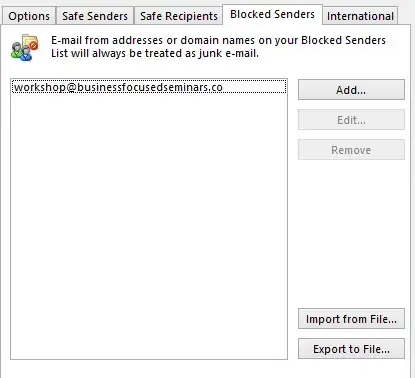Open the International tab
Image resolution: width=415 pixels, height=378 pixels.
pos(360,16)
